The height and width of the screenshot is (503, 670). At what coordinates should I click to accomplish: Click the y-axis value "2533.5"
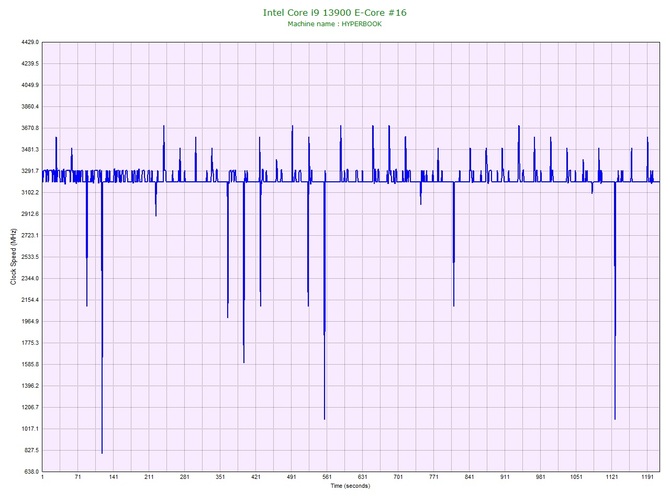pos(30,257)
